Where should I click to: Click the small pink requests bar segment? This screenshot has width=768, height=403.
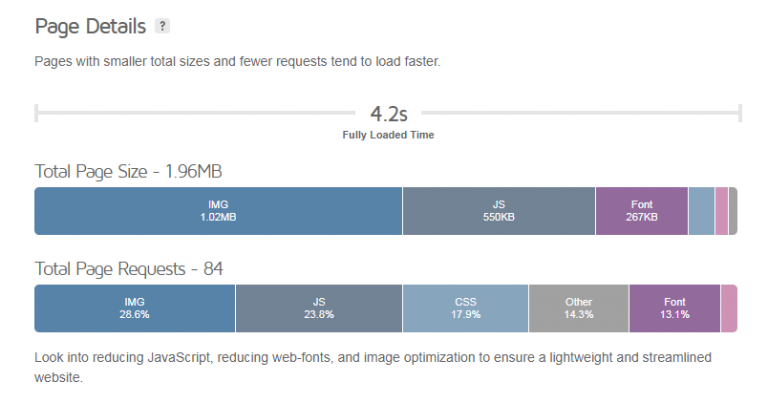click(729, 308)
